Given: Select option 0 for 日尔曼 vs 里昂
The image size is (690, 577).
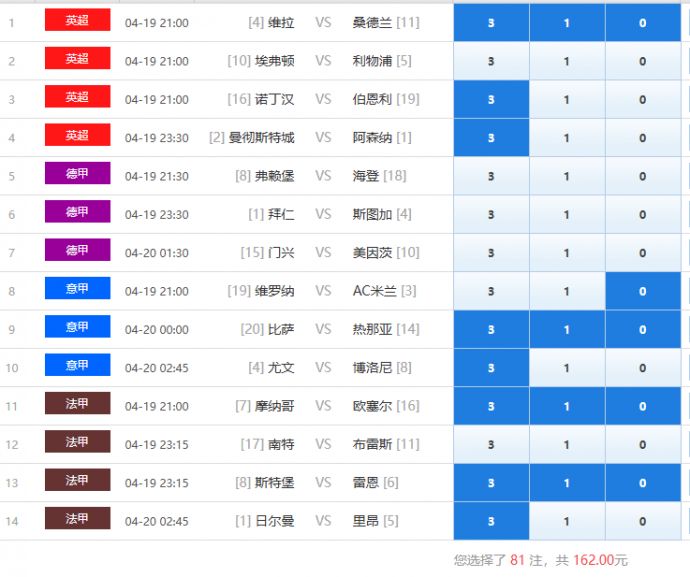Looking at the screenshot, I should [642, 521].
